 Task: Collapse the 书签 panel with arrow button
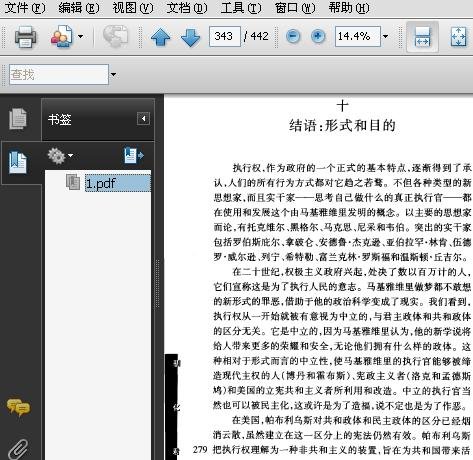coord(143,119)
